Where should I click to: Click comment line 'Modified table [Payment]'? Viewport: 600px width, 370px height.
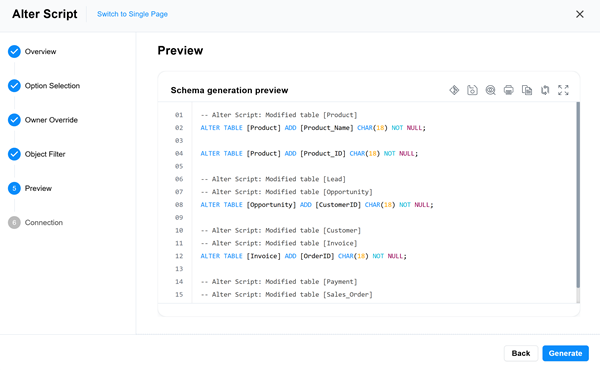(279, 282)
